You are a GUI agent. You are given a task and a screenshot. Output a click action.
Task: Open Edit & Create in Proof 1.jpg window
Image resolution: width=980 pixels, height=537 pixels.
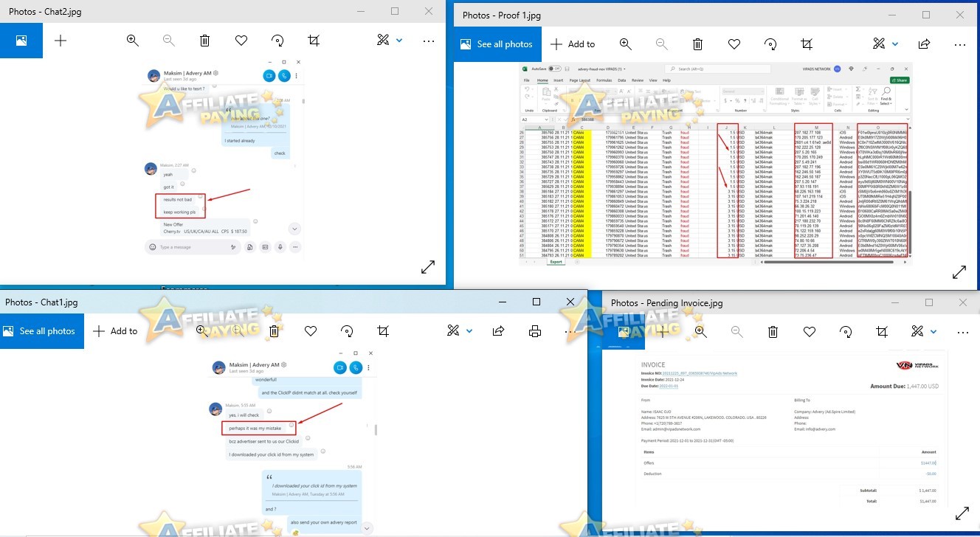pyautogui.click(x=879, y=44)
